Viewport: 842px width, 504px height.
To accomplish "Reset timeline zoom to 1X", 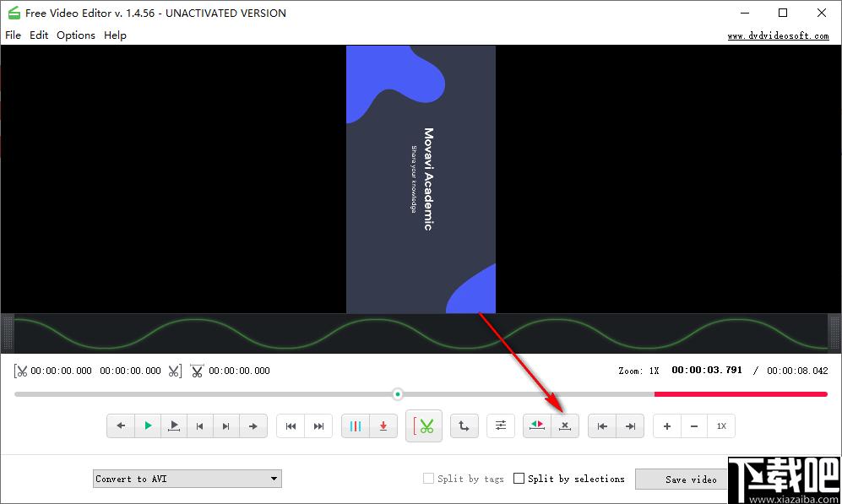I will click(721, 426).
